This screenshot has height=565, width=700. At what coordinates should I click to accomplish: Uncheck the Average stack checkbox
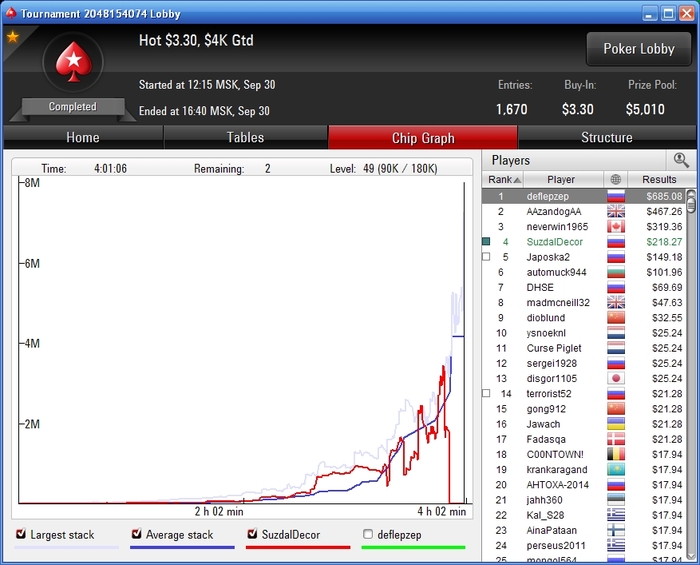pos(137,534)
